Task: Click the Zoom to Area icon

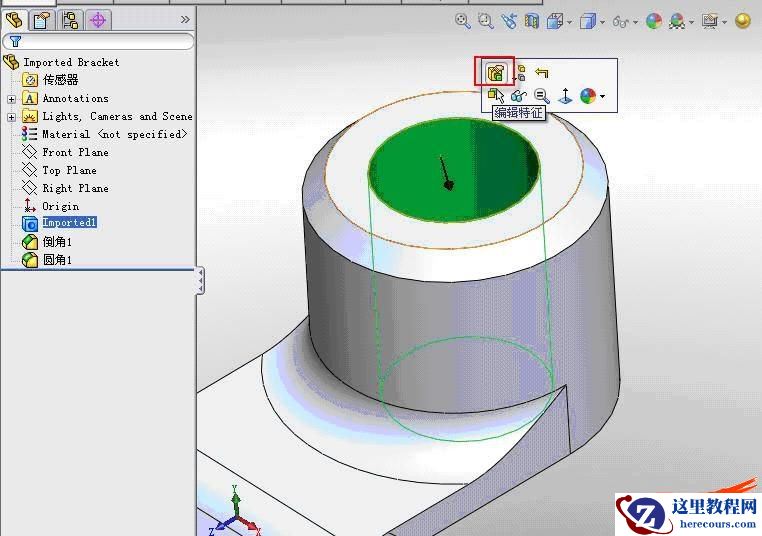Action: (x=486, y=21)
